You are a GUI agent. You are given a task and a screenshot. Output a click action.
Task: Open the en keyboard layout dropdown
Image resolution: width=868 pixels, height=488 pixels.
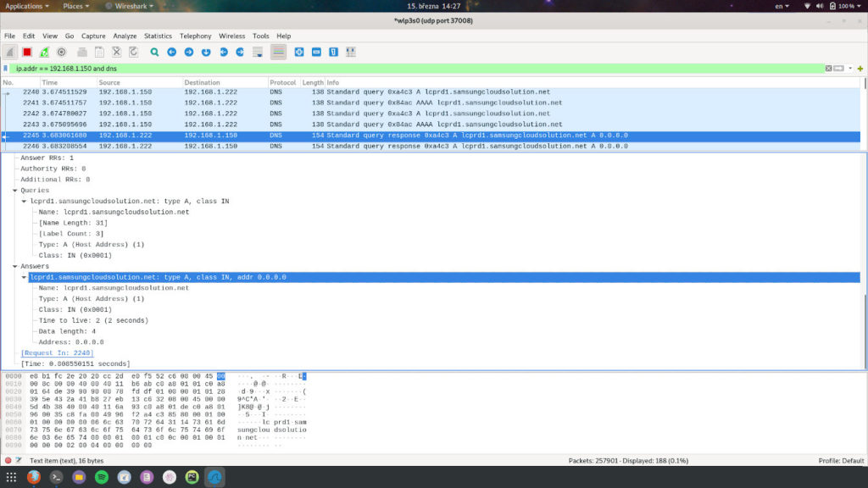782,6
